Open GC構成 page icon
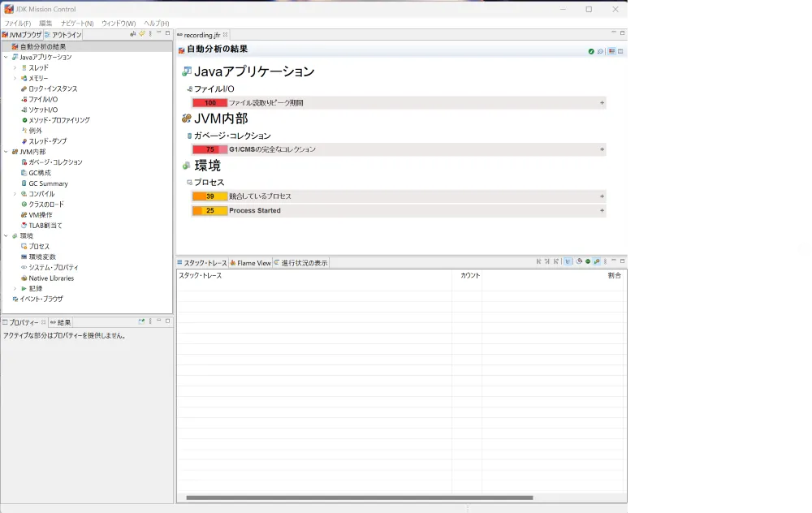The width and height of the screenshot is (812, 513). [24, 173]
